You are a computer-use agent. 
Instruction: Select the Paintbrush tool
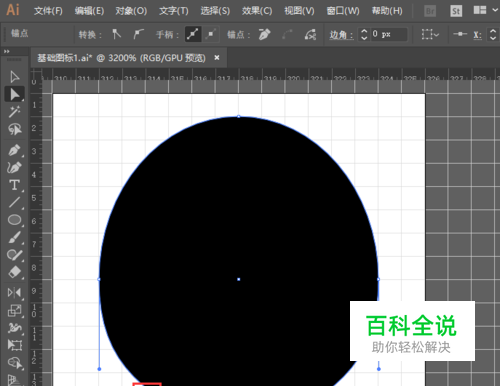14,238
